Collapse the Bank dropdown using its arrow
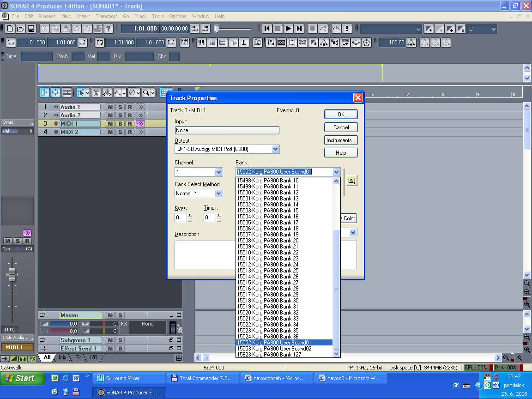532x399 pixels. (x=336, y=172)
